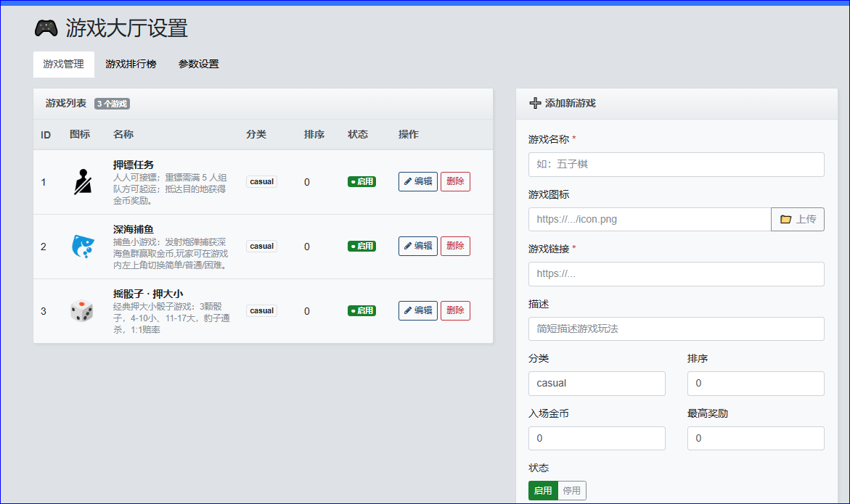Click the 押镖任务 game name
Screen dimensions: 850x504
(134, 165)
